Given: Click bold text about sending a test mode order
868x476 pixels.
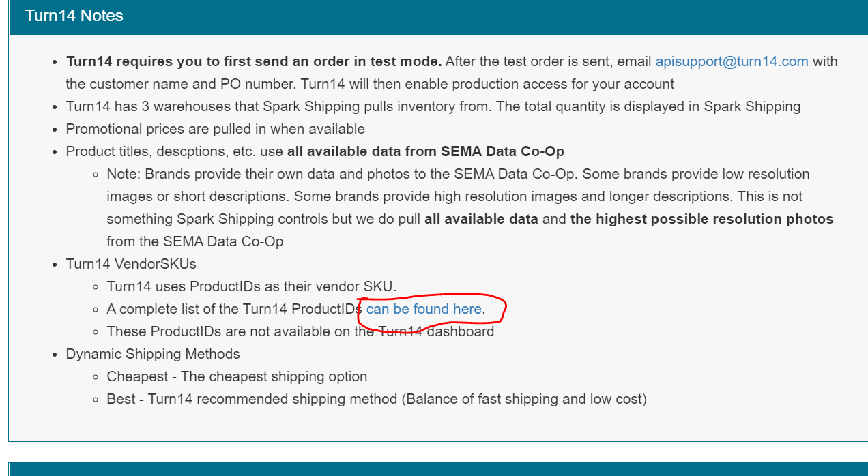Looking at the screenshot, I should [x=254, y=61].
